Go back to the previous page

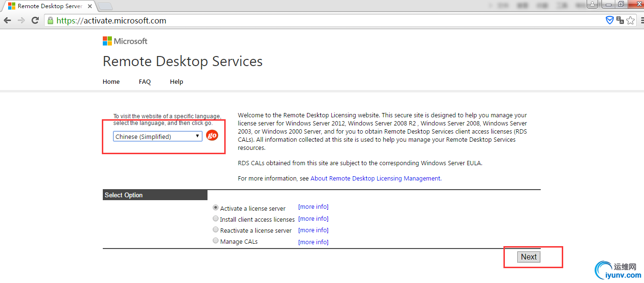point(7,21)
